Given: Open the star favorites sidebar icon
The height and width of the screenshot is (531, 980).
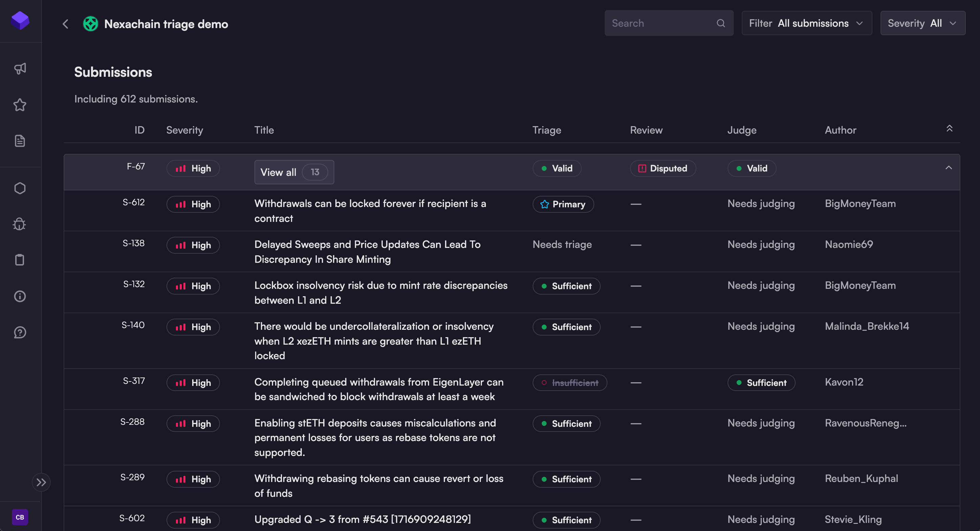Looking at the screenshot, I should [20, 105].
